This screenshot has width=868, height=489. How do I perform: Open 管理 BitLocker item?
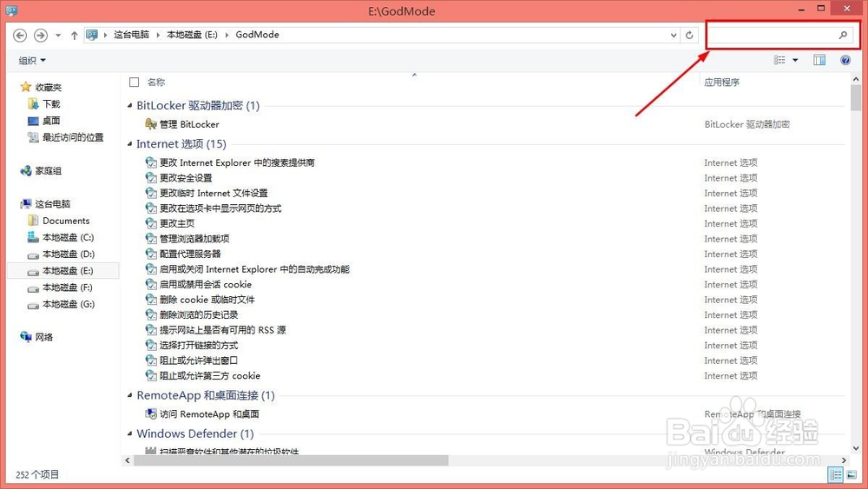click(x=189, y=124)
